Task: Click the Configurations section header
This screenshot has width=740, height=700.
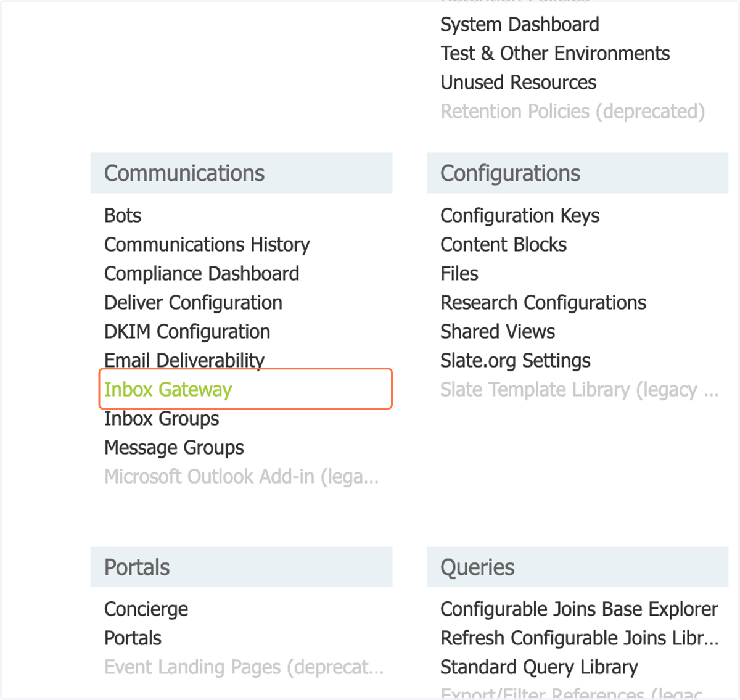Action: coord(577,173)
